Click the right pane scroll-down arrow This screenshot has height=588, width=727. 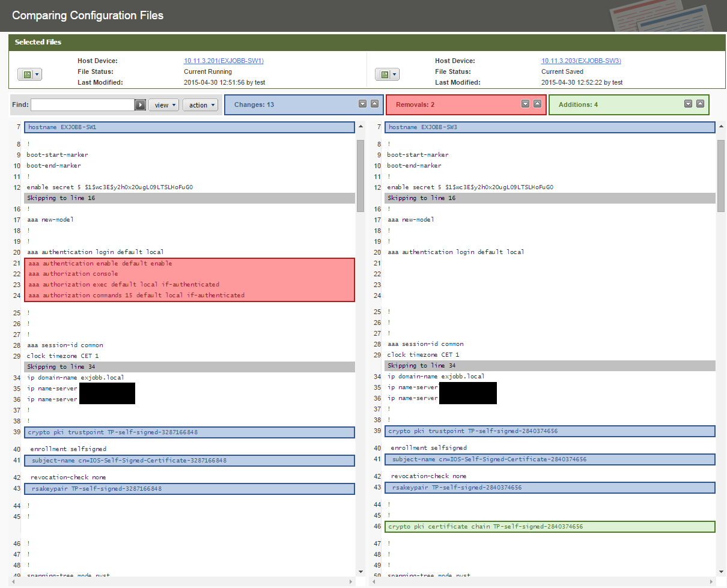click(x=721, y=571)
